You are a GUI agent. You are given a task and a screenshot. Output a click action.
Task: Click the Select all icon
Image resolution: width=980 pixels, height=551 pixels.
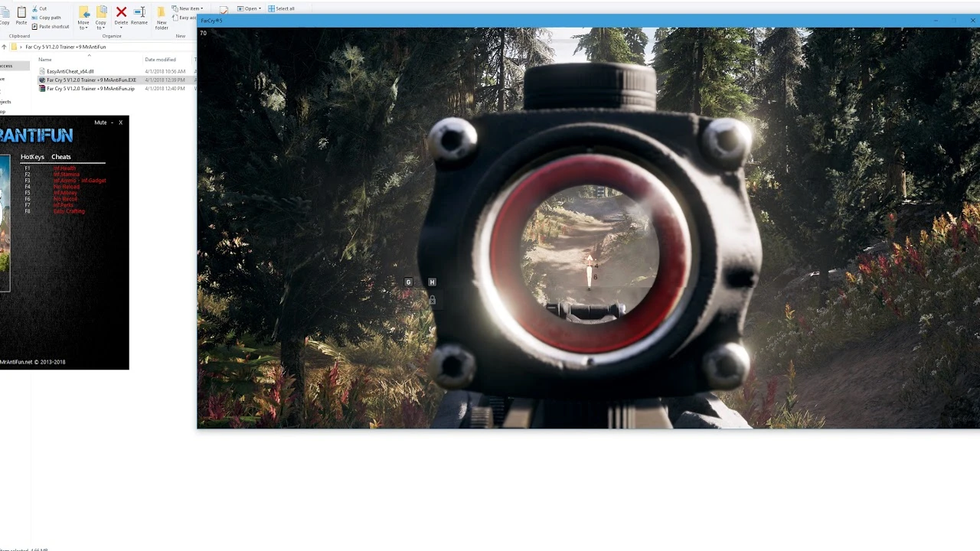coord(280,8)
